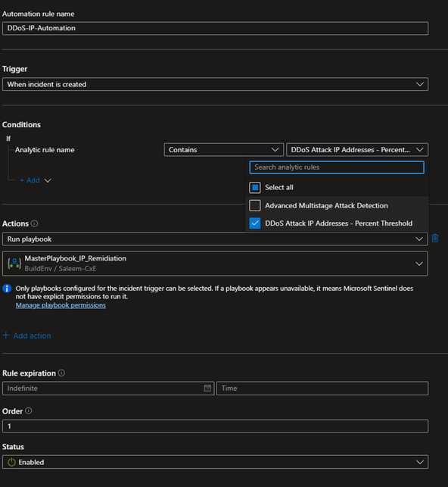Click the Order number field

point(216,426)
